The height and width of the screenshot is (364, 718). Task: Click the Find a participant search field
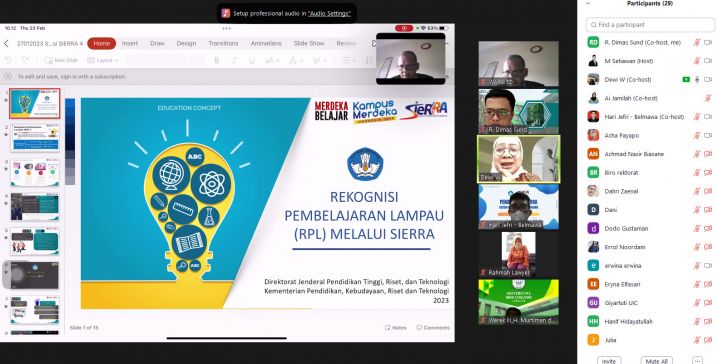pos(650,25)
